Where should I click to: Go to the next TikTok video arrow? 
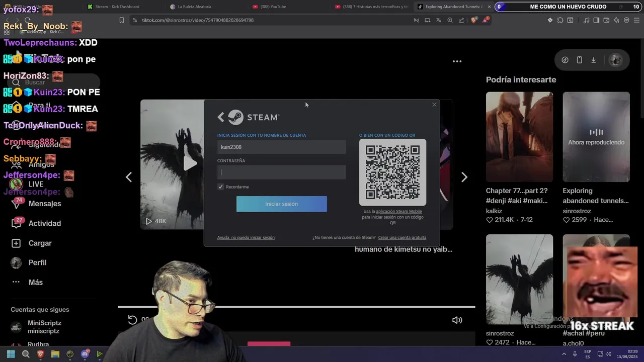(x=464, y=177)
